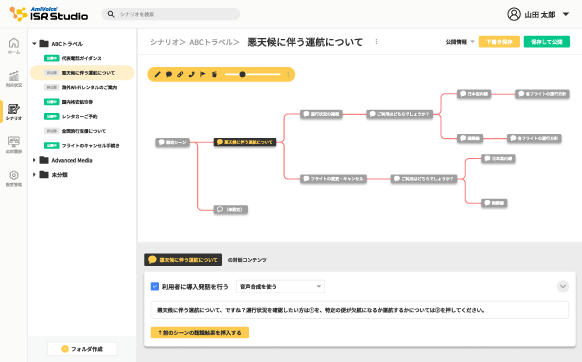Image resolution: width=582 pixels, height=362 pixels.
Task: Select the フライトの変更・キャンセル flow node
Action: (x=333, y=179)
